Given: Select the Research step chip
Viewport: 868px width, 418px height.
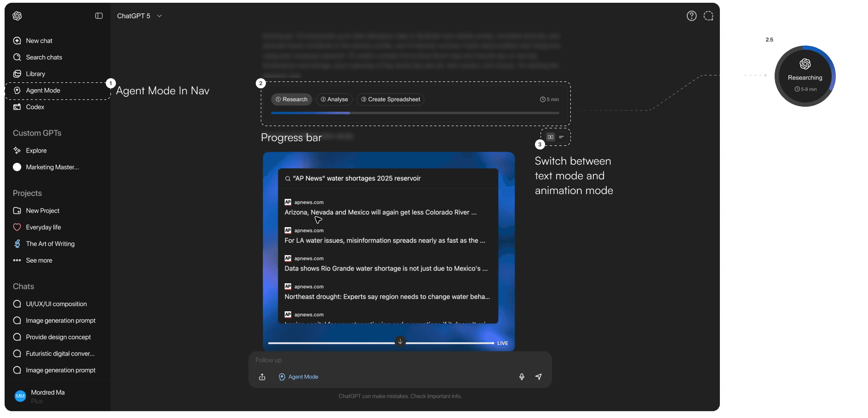Looking at the screenshot, I should point(292,100).
